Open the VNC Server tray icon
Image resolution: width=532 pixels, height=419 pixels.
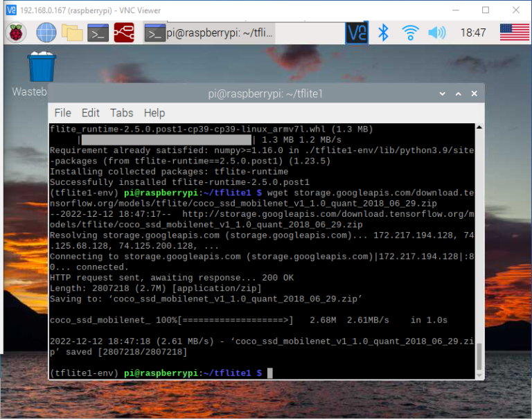[x=357, y=33]
